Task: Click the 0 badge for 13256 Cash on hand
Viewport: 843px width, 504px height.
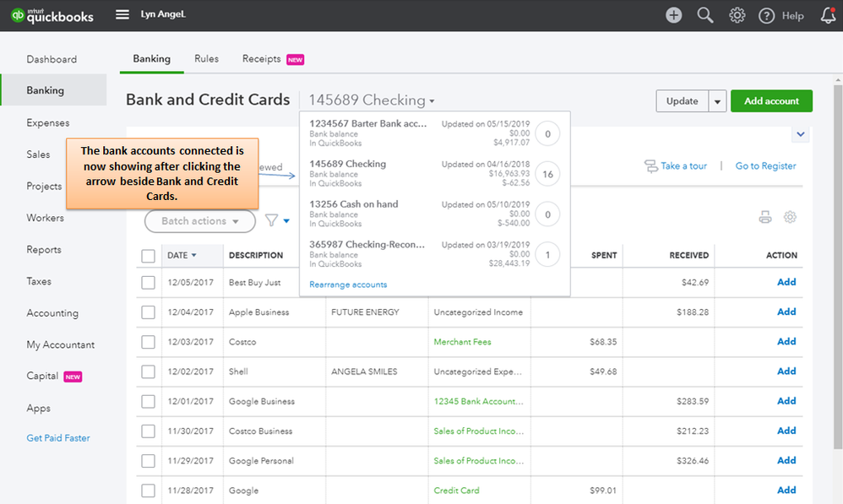Action: point(548,214)
